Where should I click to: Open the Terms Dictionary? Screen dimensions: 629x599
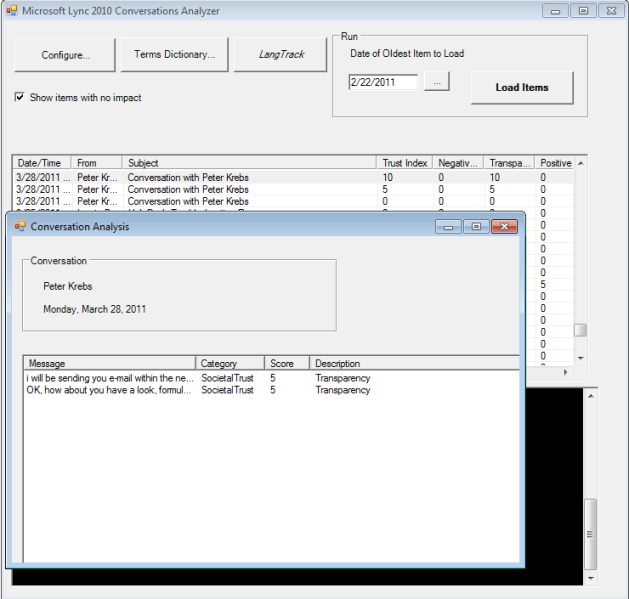pos(174,55)
